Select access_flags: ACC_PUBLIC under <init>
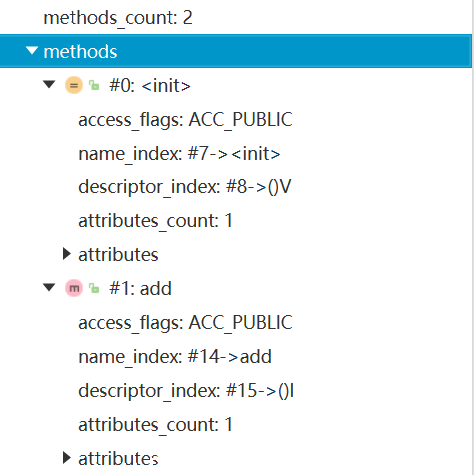Image resolution: width=474 pixels, height=475 pixels. pos(185,120)
